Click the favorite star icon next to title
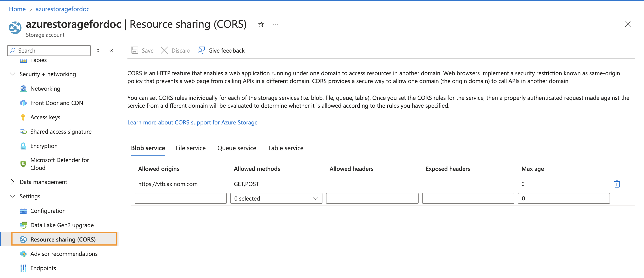644x278 pixels. [x=261, y=24]
